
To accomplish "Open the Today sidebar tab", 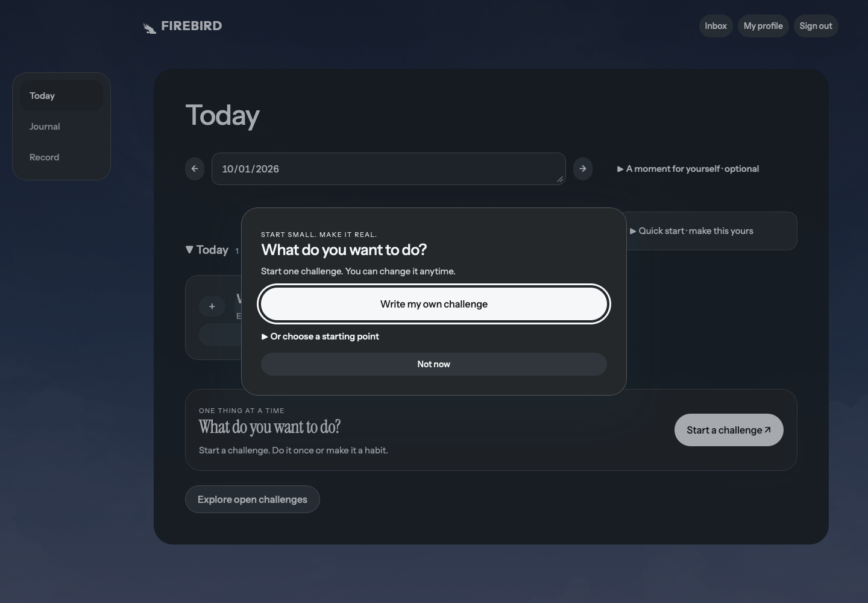I will coord(61,96).
